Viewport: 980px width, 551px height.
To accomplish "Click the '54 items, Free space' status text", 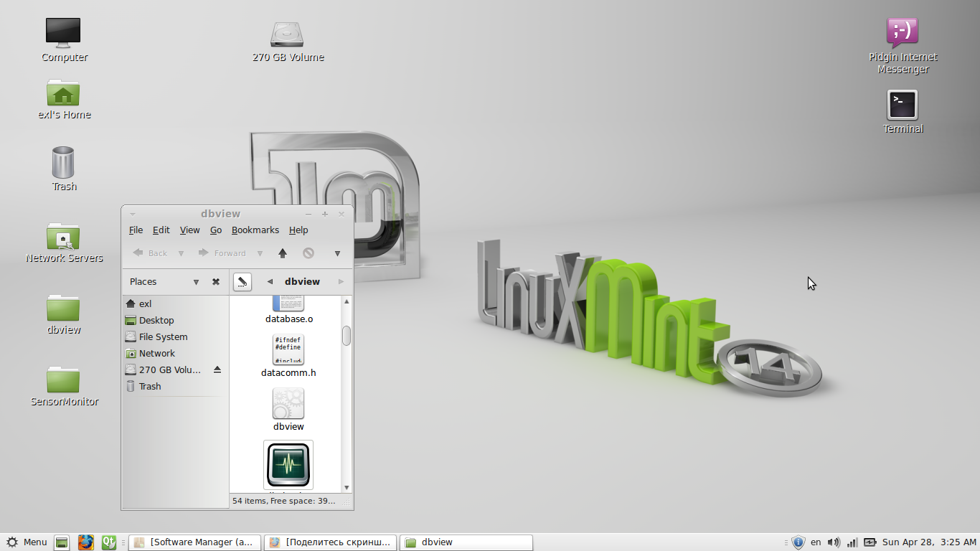I will pos(284,501).
